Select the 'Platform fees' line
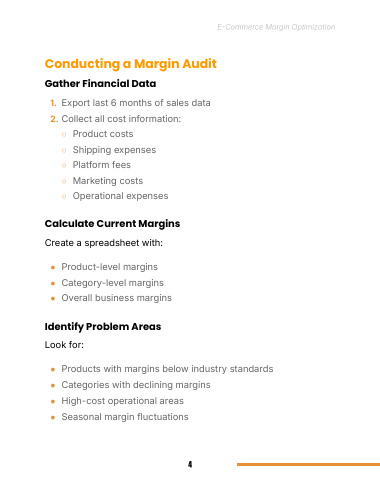380x492 pixels. tap(102, 165)
